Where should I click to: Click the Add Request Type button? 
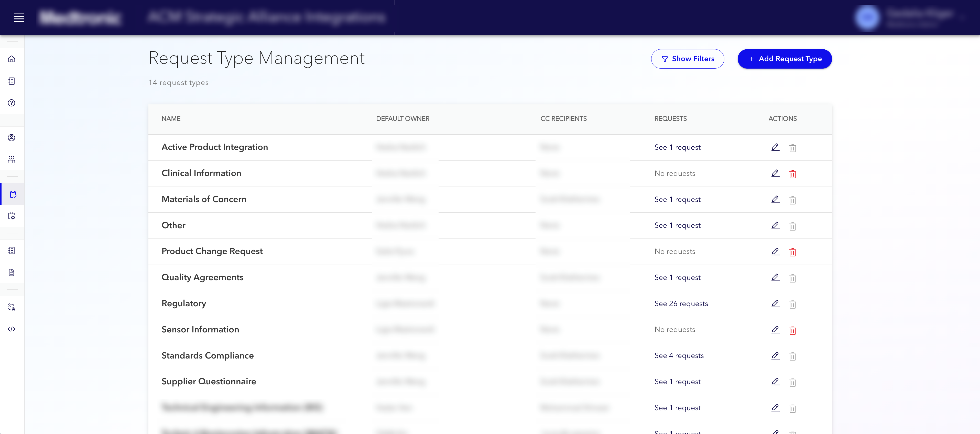tap(785, 59)
